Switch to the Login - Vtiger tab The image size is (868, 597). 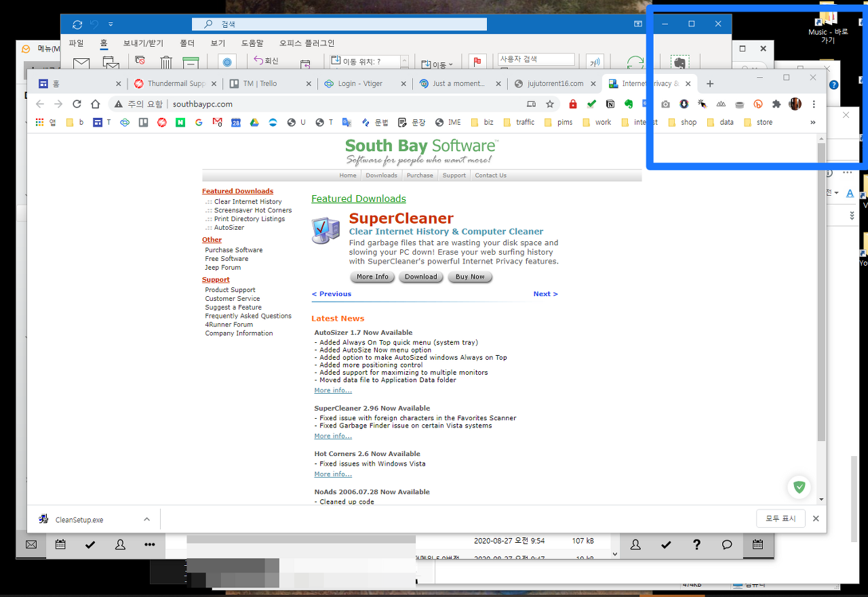366,83
